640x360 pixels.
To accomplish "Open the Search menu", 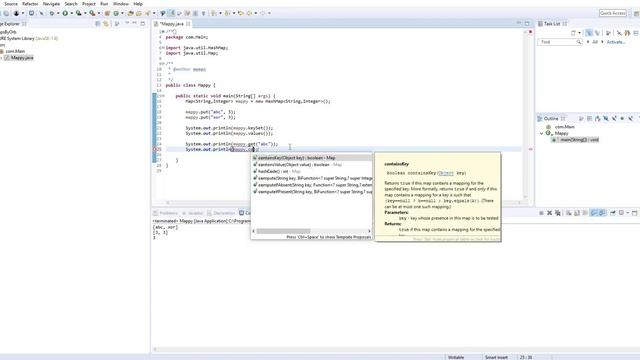I will (x=71, y=4).
